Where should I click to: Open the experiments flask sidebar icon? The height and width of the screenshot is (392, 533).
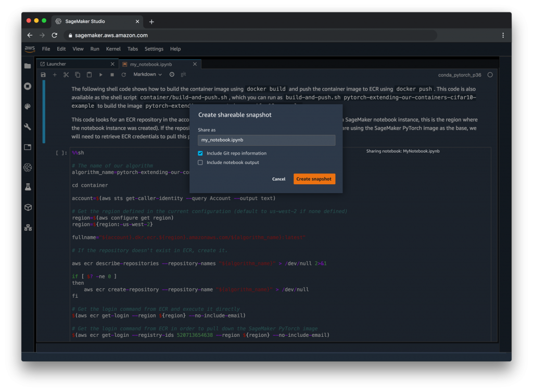pos(28,187)
